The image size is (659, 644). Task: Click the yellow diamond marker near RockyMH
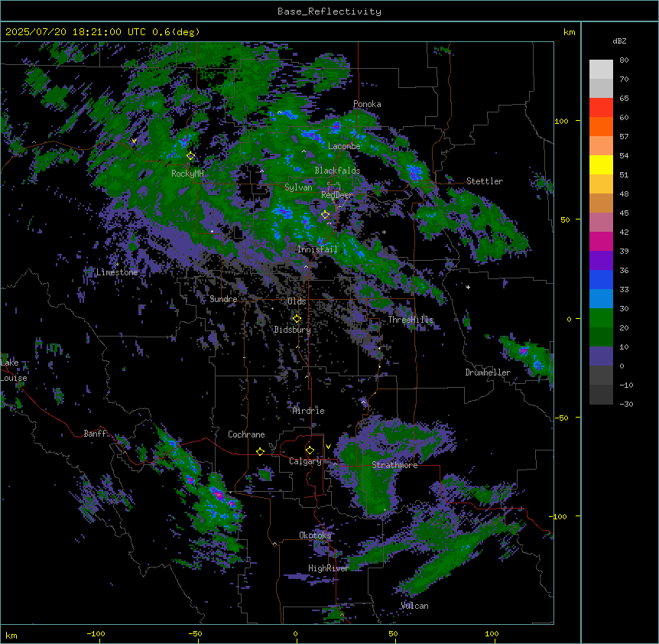click(x=191, y=156)
